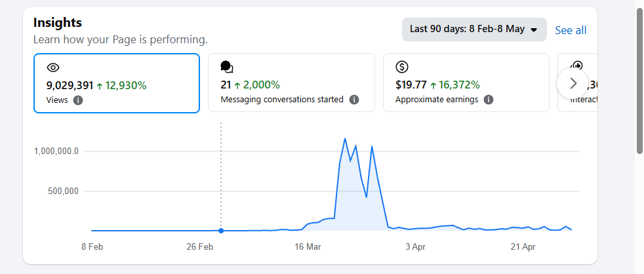
Task: Click the dollar sign earnings icon
Action: pyautogui.click(x=401, y=67)
